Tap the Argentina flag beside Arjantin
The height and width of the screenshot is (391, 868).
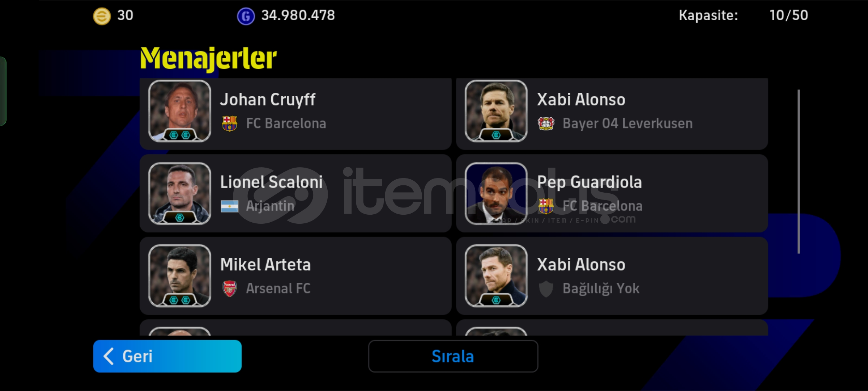[230, 206]
